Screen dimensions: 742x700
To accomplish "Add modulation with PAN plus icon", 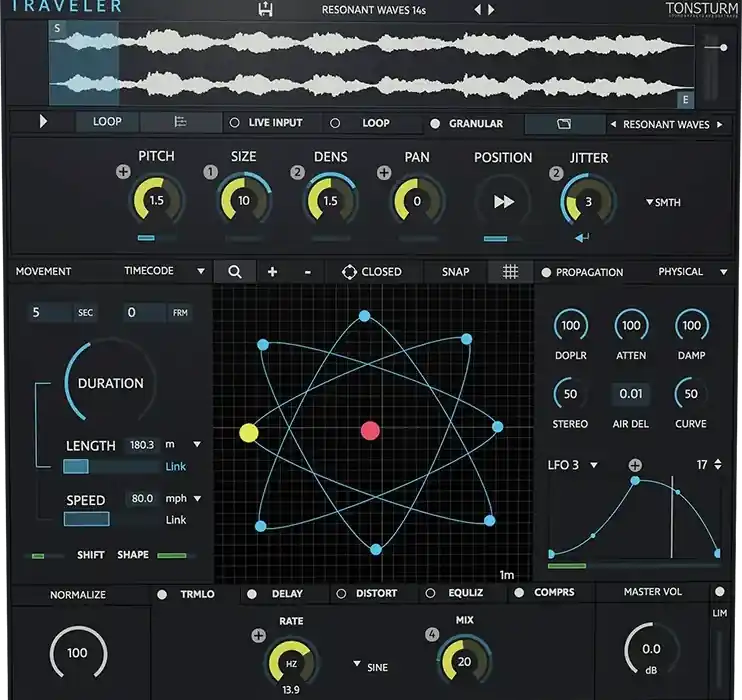I will (x=384, y=173).
